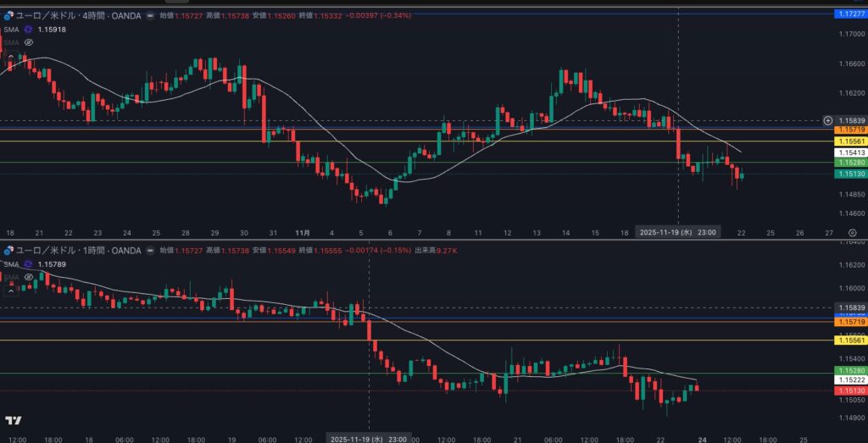The width and height of the screenshot is (868, 443).
Task: Click green 1.15280 price label on lower axis
Action: pos(850,372)
